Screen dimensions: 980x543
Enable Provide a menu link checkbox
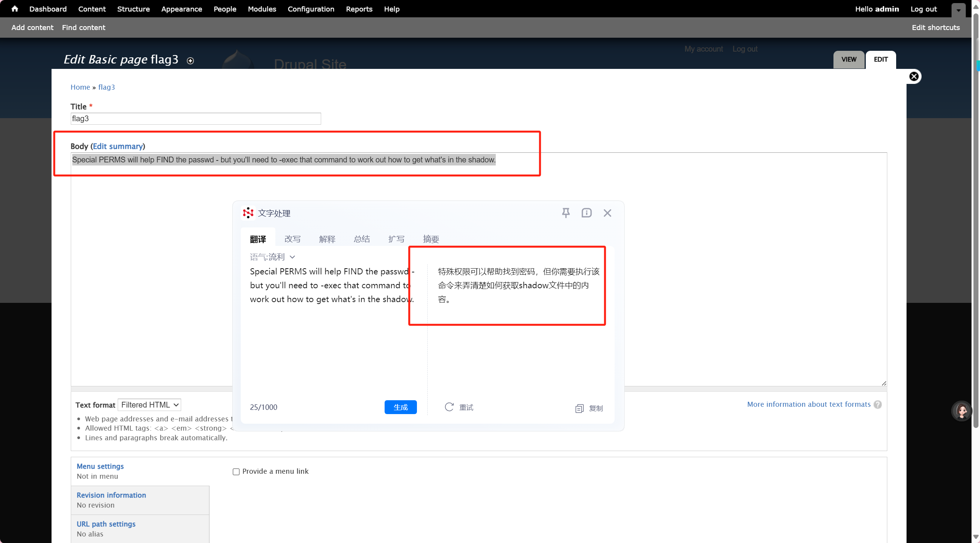(x=236, y=472)
